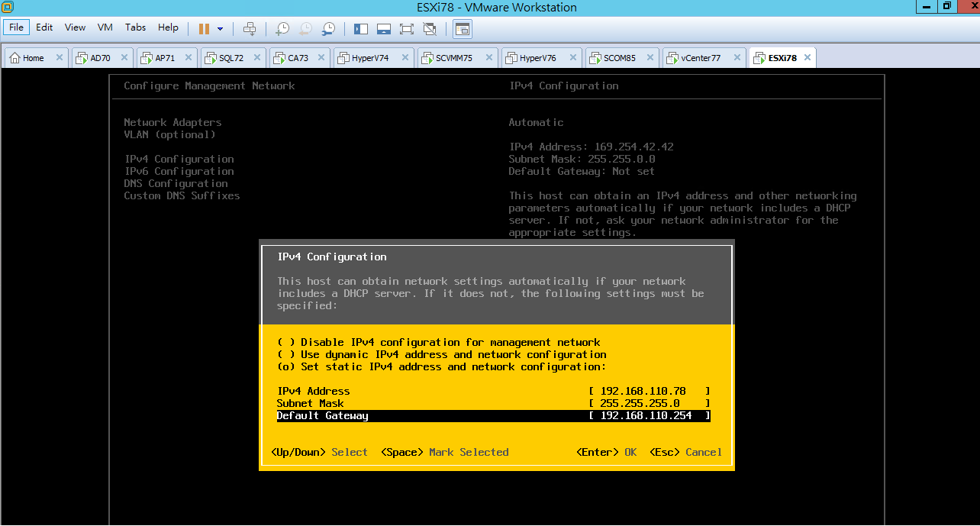The height and width of the screenshot is (526, 980).
Task: Click the "<Enter> OK" hint
Action: click(607, 453)
